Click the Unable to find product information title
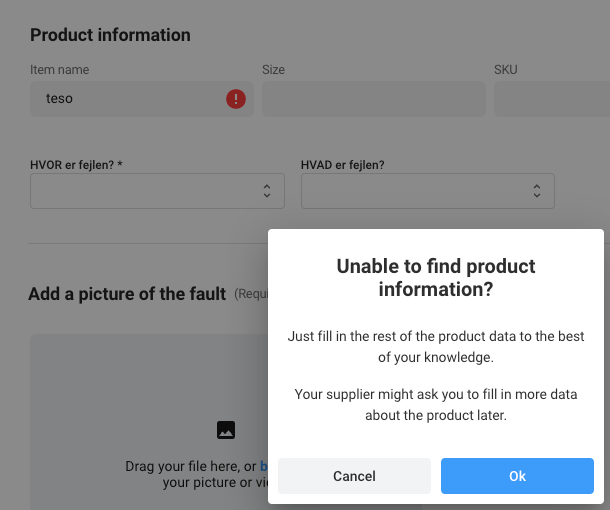 click(436, 278)
